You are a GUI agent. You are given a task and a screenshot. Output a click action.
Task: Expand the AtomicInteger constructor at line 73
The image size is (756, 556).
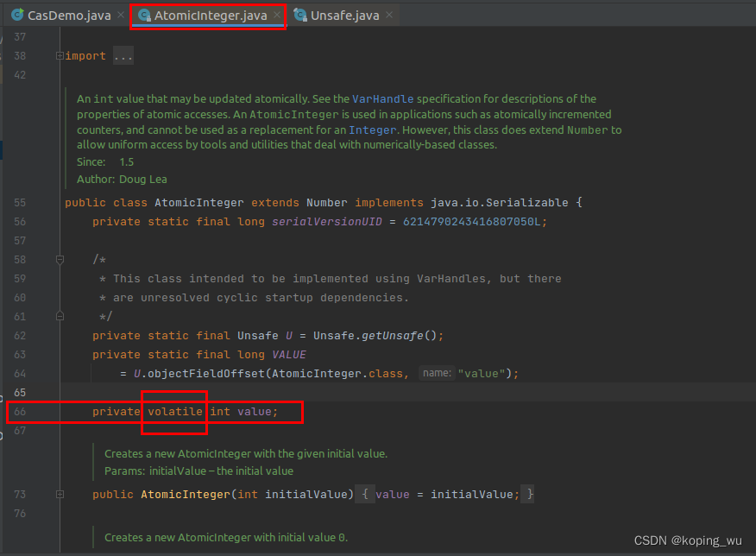click(60, 495)
